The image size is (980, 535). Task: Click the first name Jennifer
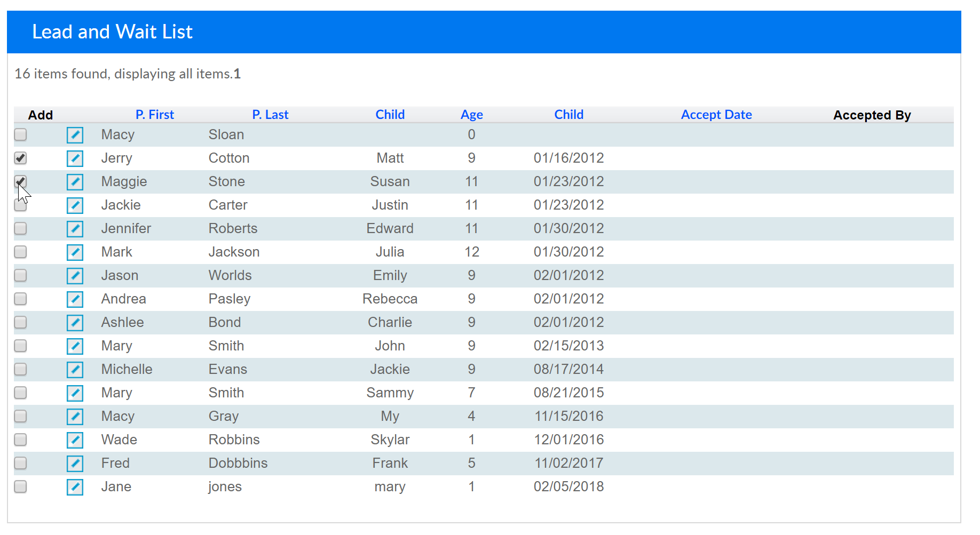point(126,228)
